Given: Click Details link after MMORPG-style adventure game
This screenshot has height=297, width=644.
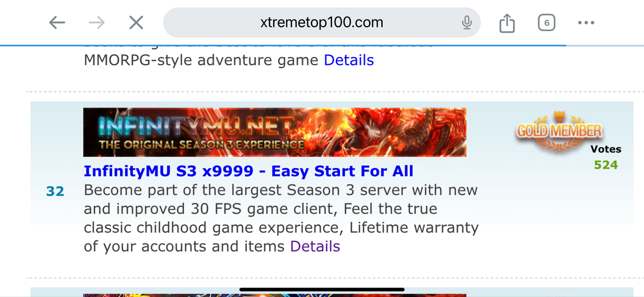Looking at the screenshot, I should point(349,60).
